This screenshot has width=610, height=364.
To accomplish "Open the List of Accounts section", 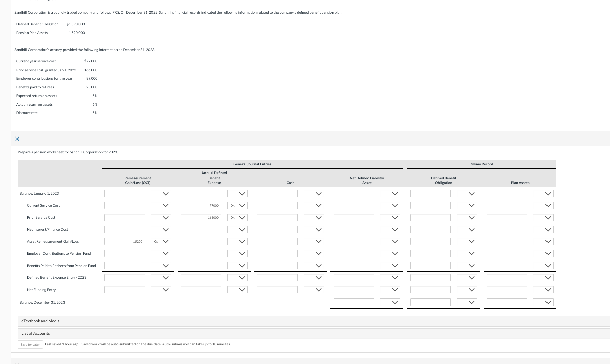I will point(314,333).
